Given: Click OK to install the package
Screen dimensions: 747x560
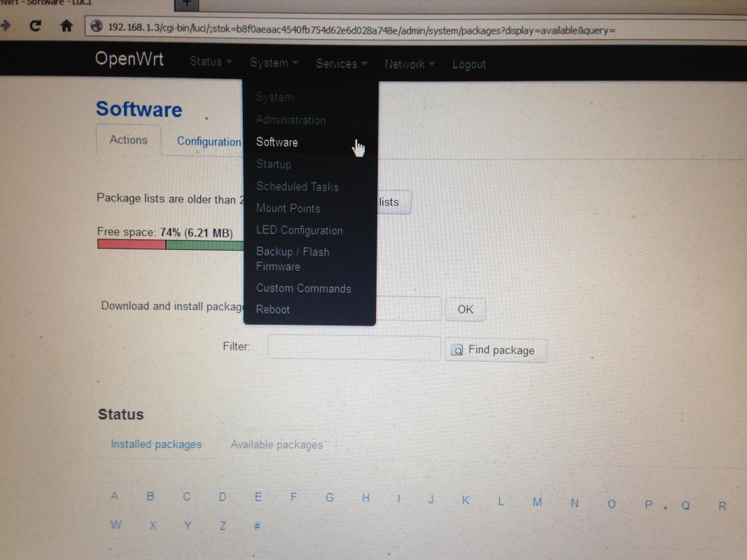Looking at the screenshot, I should [466, 309].
